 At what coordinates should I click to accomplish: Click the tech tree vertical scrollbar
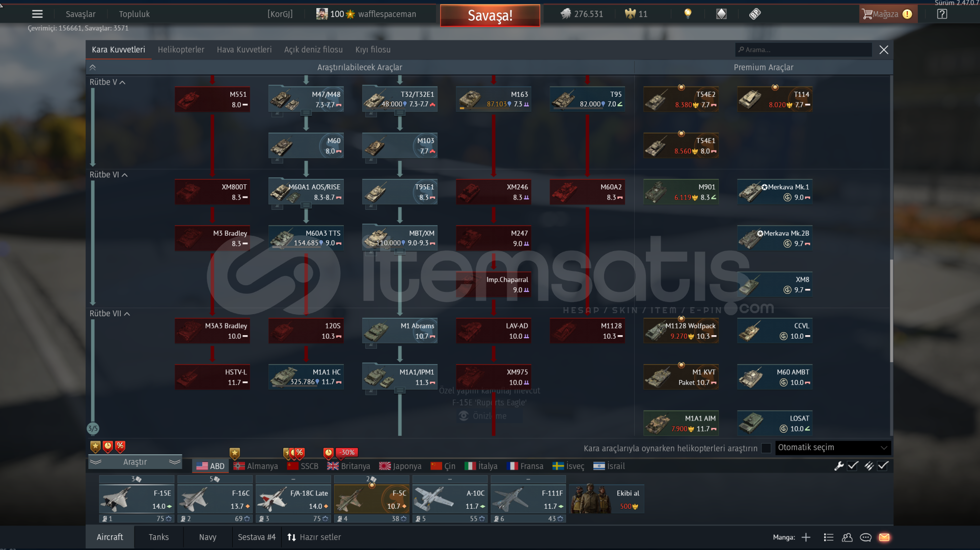[891, 311]
